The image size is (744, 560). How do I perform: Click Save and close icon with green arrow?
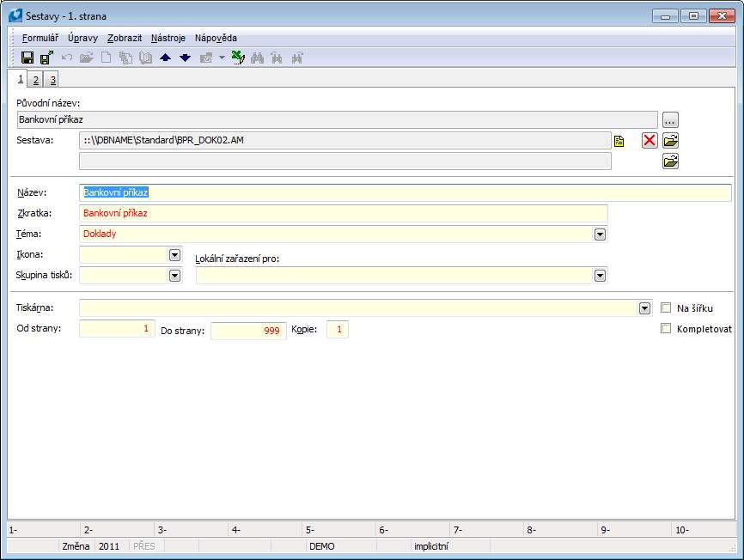46,58
